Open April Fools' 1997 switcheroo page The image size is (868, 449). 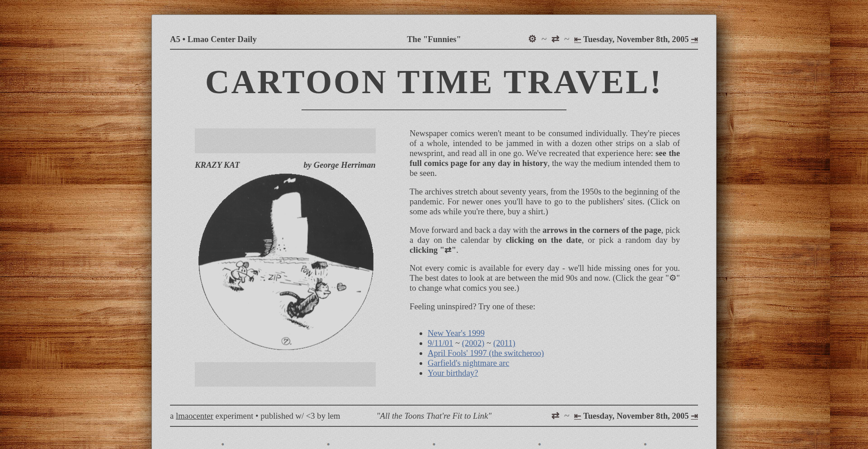[x=486, y=353]
